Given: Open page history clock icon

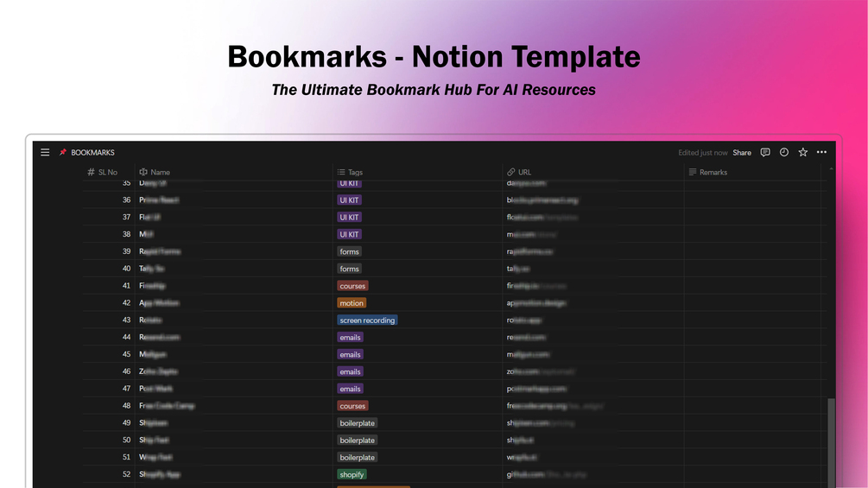Looking at the screenshot, I should pyautogui.click(x=784, y=152).
